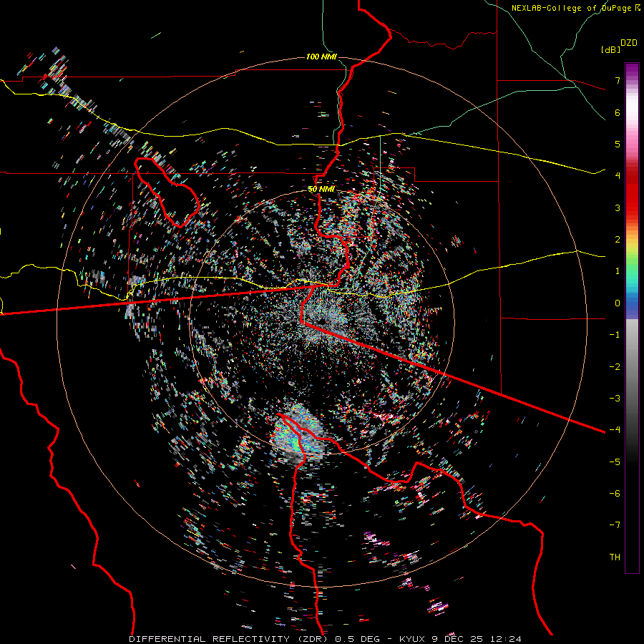Click the ZDR color scale bar
Image resolution: width=644 pixels, height=644 pixels.
(632, 318)
